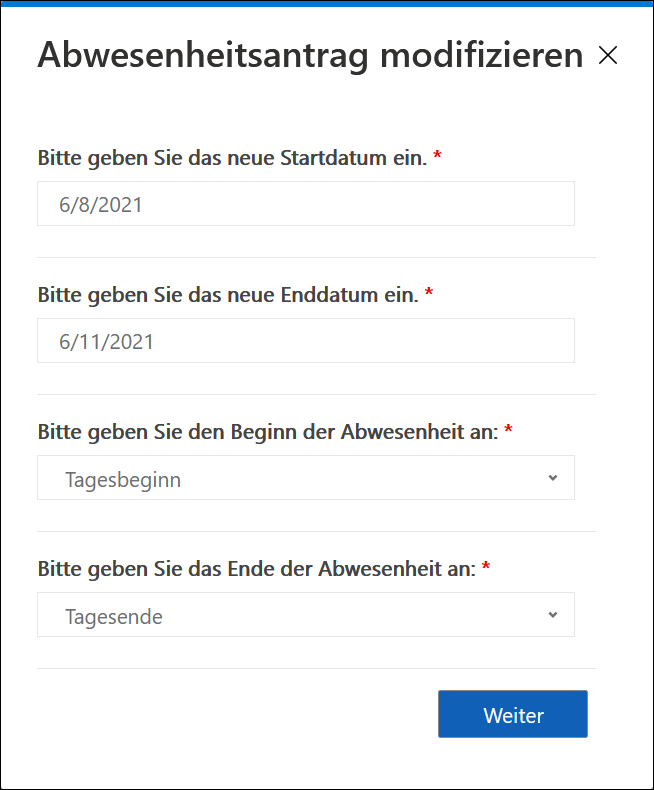Click the Ende der Abwesenheit label
The width and height of the screenshot is (654, 790).
click(257, 569)
